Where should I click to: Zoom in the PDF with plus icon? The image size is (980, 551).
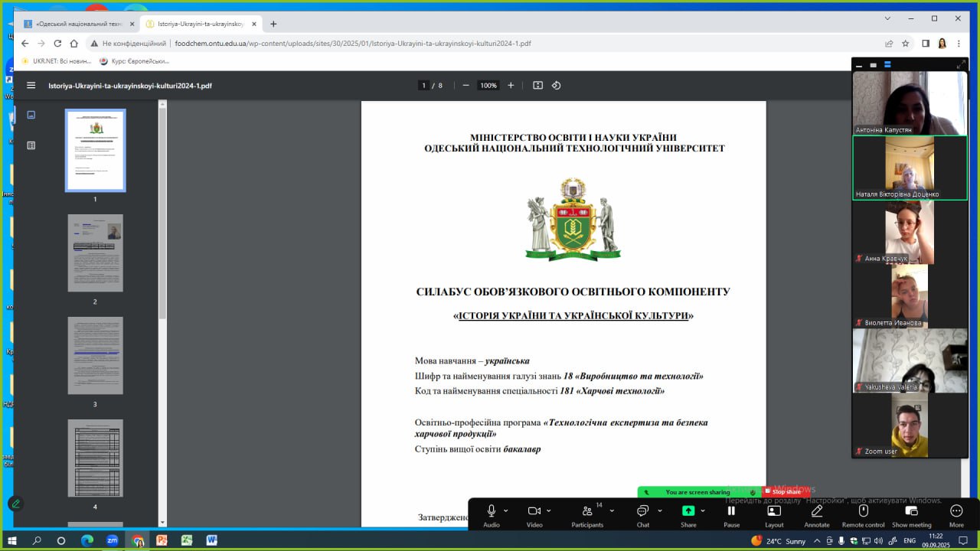(511, 86)
